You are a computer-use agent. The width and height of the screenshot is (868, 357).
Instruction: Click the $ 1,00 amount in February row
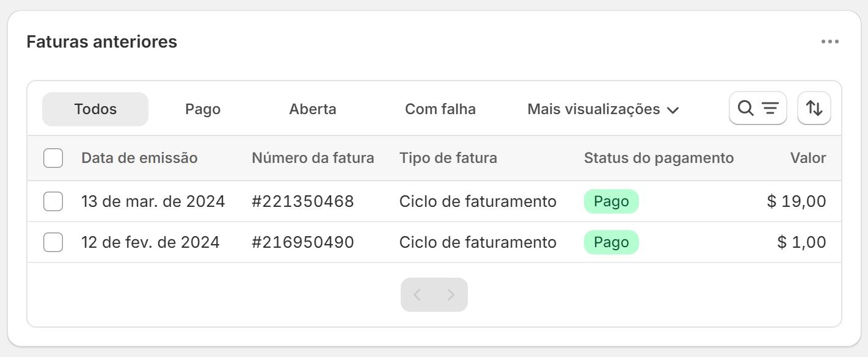[x=801, y=242]
